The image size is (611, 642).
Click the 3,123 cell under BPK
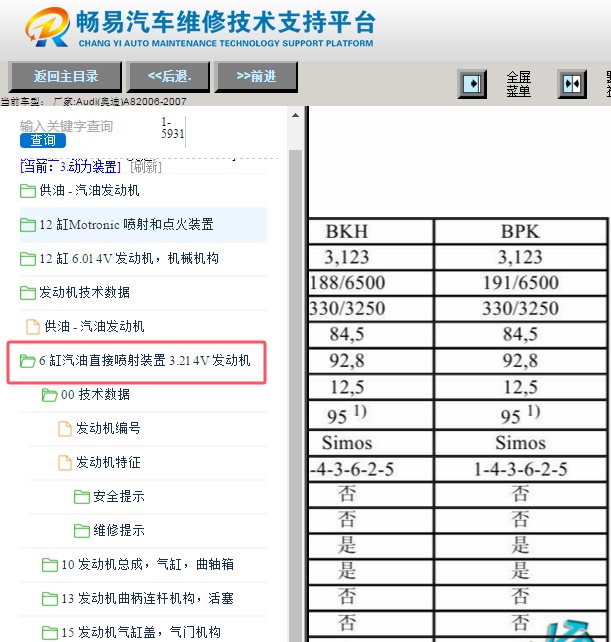(520, 257)
